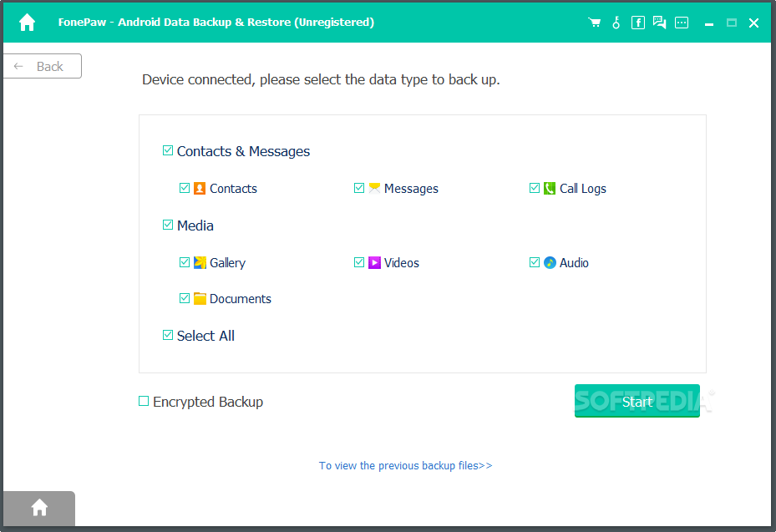Viewport: 776px width, 532px height.
Task: Uncheck the Gallery checkbox
Action: click(184, 262)
